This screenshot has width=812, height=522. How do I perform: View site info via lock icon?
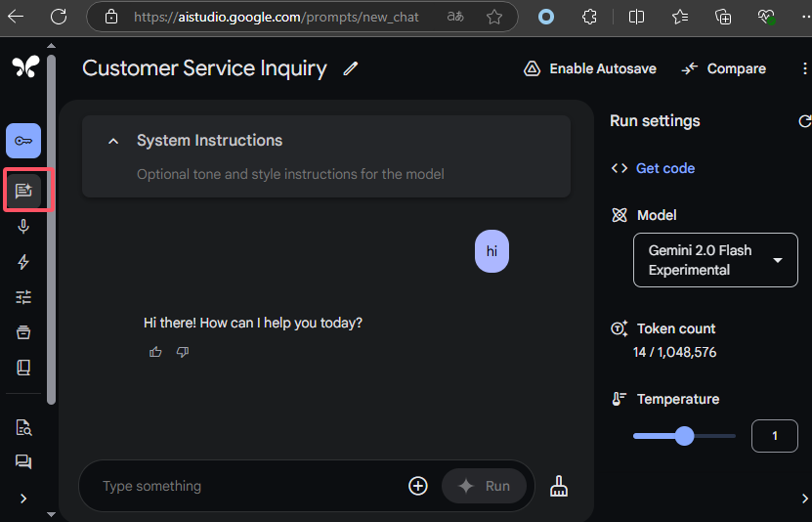(110, 17)
